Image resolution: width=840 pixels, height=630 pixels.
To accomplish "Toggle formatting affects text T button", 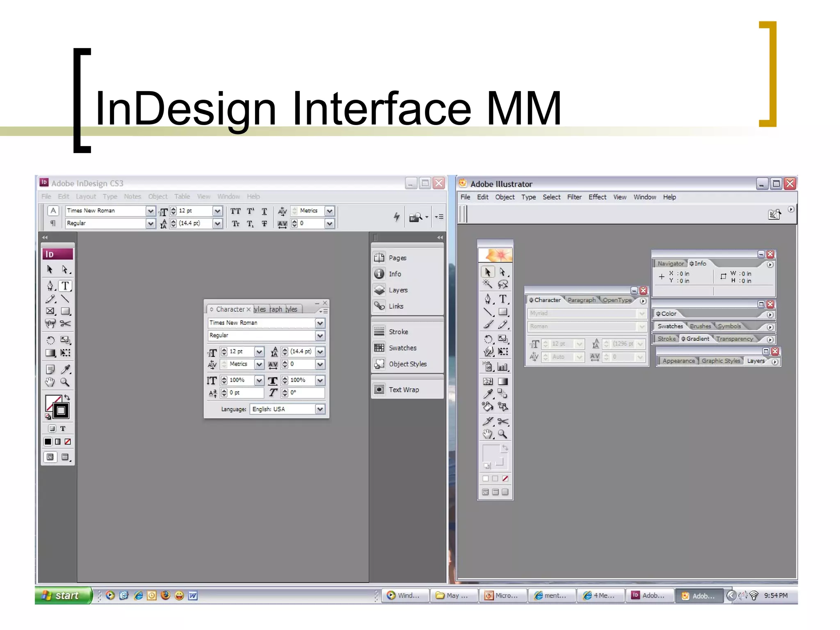I will click(x=63, y=429).
